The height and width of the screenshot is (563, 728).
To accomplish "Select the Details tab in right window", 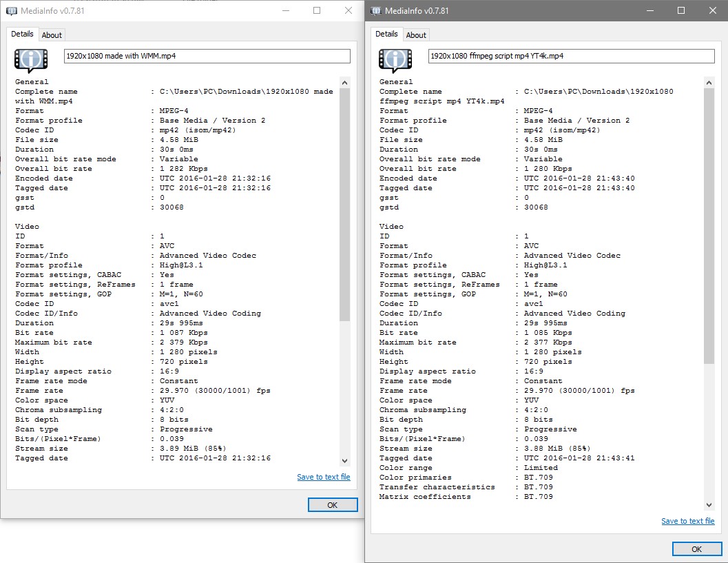I will pyautogui.click(x=387, y=34).
